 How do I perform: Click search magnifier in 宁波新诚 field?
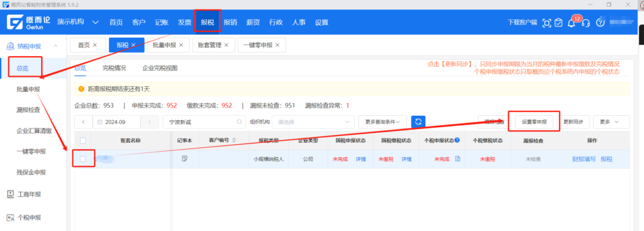[x=238, y=122]
